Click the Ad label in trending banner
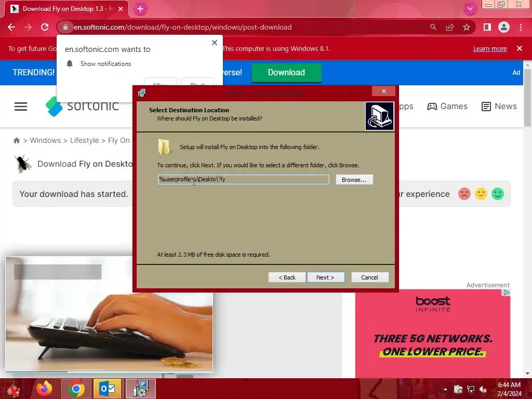Image resolution: width=532 pixels, height=399 pixels. tap(516, 73)
